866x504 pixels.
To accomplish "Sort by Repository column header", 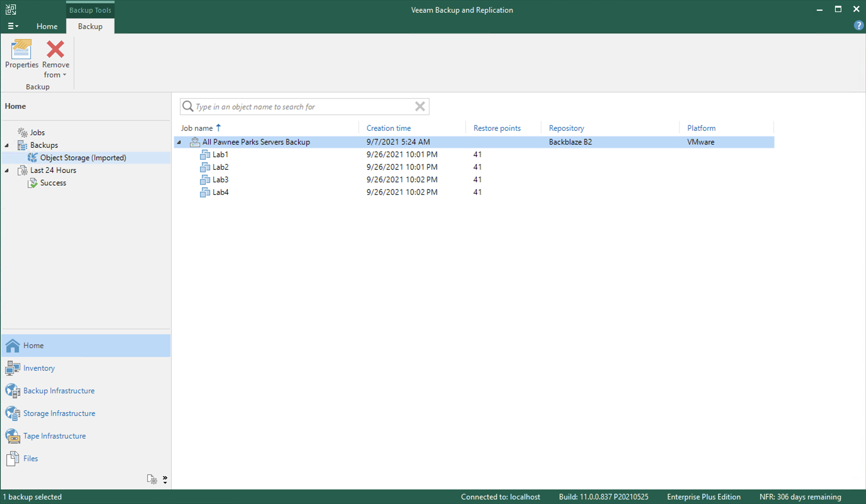I will click(566, 128).
